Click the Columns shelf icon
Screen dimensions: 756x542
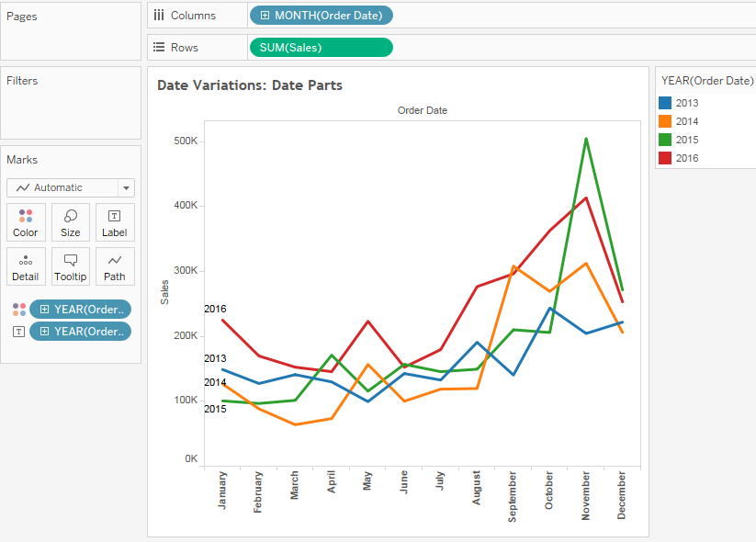coord(159,16)
